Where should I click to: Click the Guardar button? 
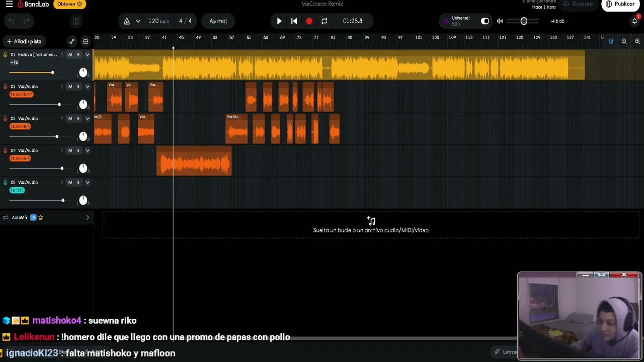click(579, 4)
